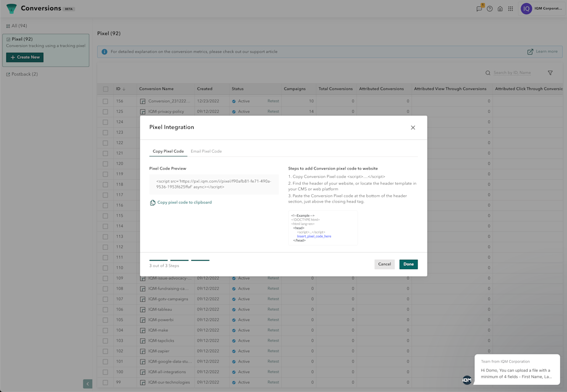Click Active status icon for row 156
The image size is (567, 392).
(234, 101)
